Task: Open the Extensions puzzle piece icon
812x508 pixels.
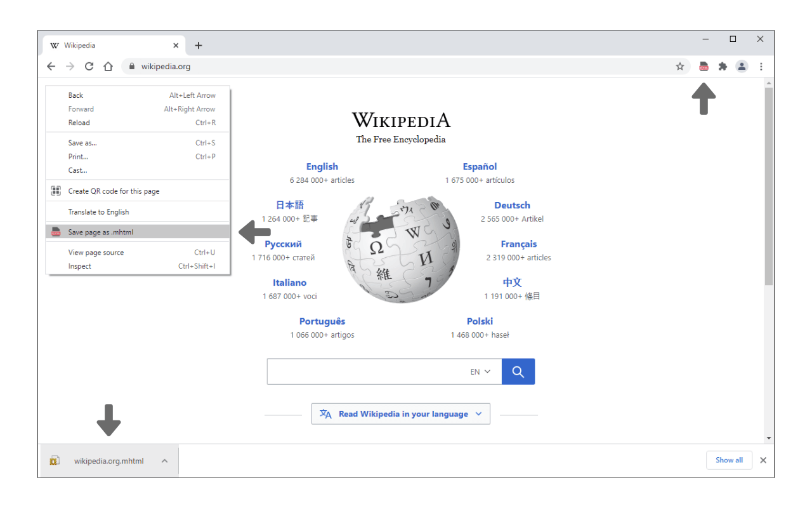Action: pos(723,66)
